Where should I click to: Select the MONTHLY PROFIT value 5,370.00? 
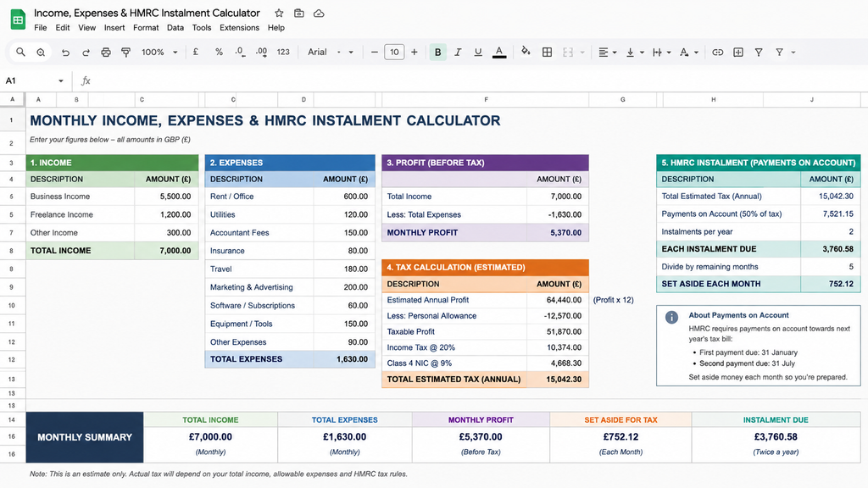click(558, 233)
